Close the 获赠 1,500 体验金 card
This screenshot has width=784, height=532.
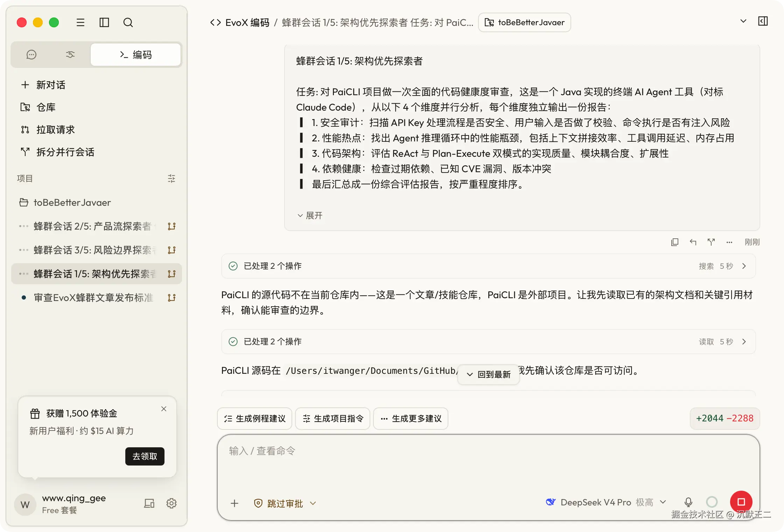(x=164, y=409)
